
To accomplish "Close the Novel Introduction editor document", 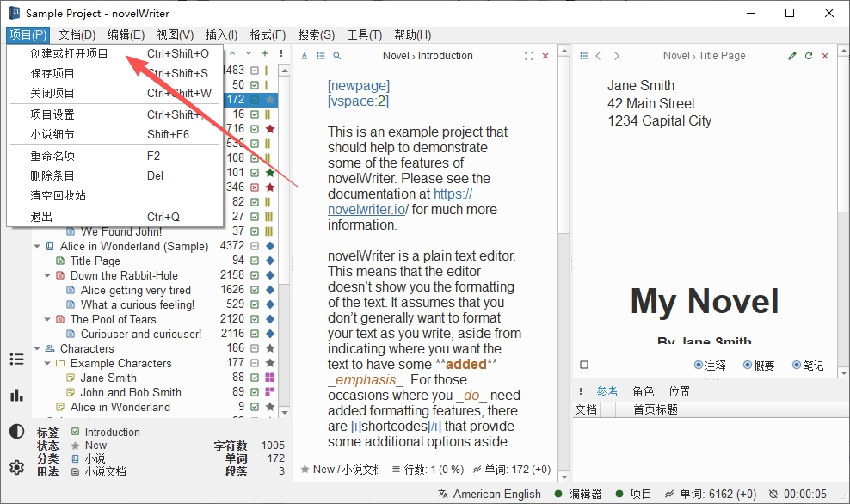I will tap(545, 56).
